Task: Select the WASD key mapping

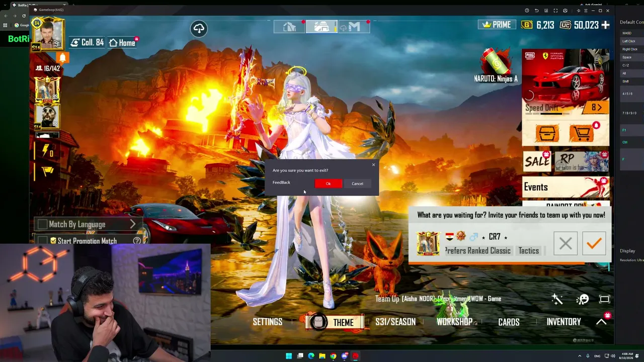Action: point(627,33)
